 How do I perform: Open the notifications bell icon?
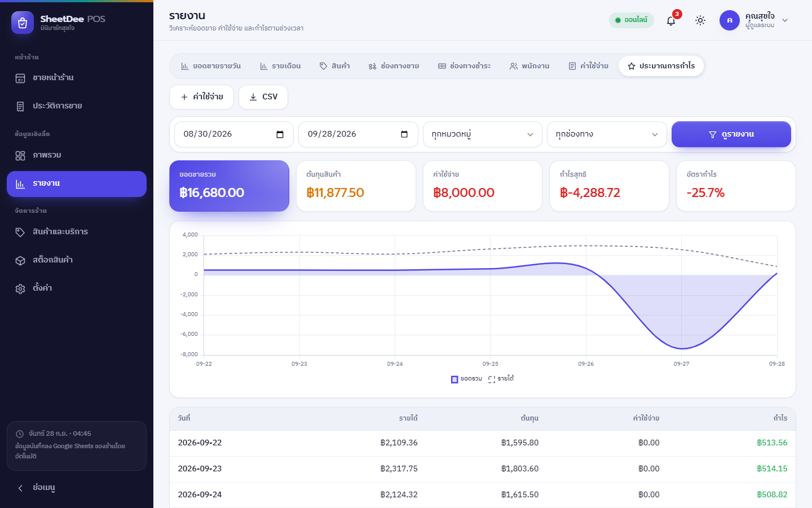point(671,20)
